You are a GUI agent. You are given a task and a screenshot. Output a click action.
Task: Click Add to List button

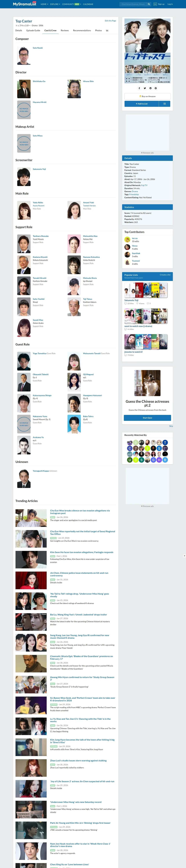click(x=142, y=104)
